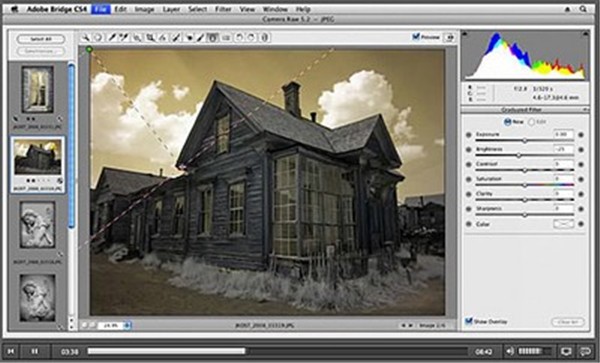Toggle full screen mode icon beside Preview
600x363 pixels.
(x=450, y=37)
